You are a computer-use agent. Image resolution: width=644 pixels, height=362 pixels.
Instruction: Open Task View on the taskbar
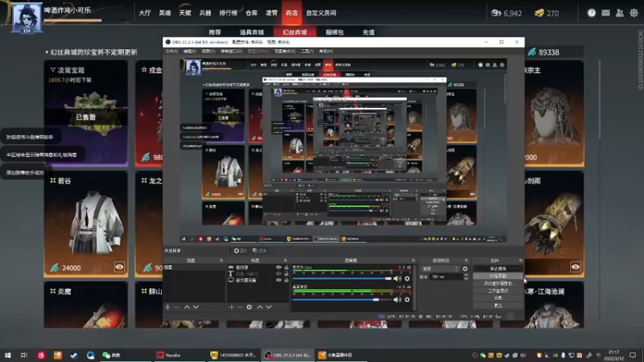click(x=24, y=355)
